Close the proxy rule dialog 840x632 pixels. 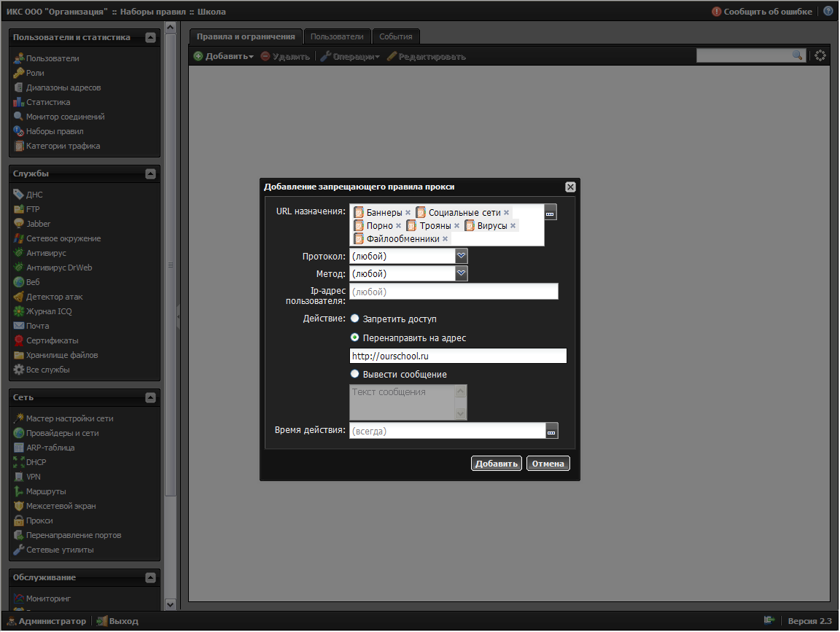pyautogui.click(x=570, y=187)
